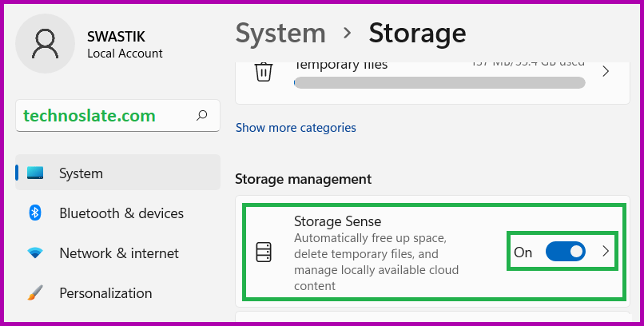This screenshot has width=644, height=326.
Task: Select System in the sidebar
Action: click(x=117, y=173)
